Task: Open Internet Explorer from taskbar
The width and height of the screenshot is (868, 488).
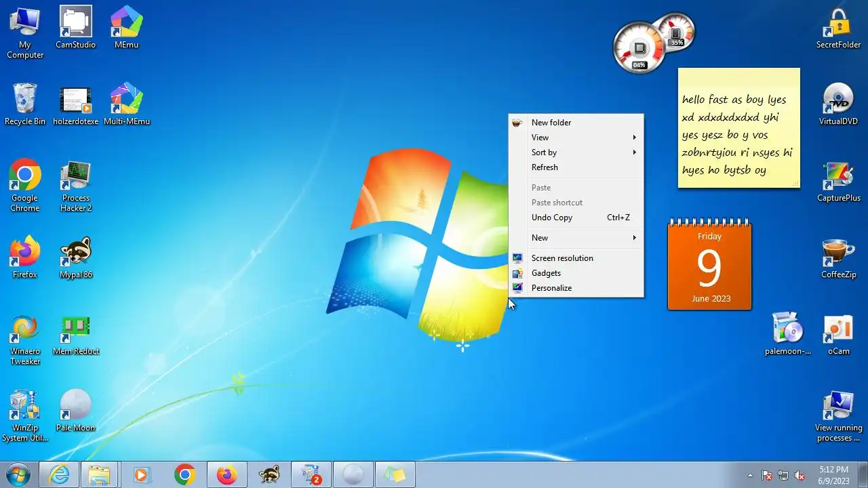Action: coord(59,475)
